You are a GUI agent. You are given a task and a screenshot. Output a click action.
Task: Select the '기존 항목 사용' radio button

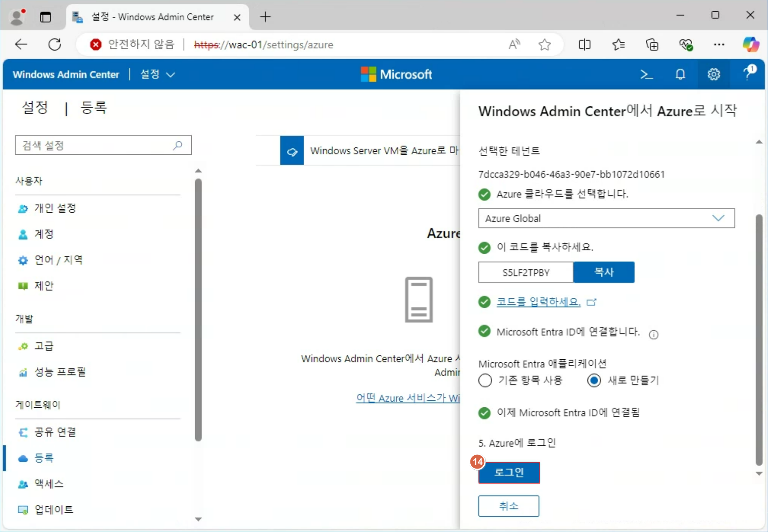pos(485,380)
